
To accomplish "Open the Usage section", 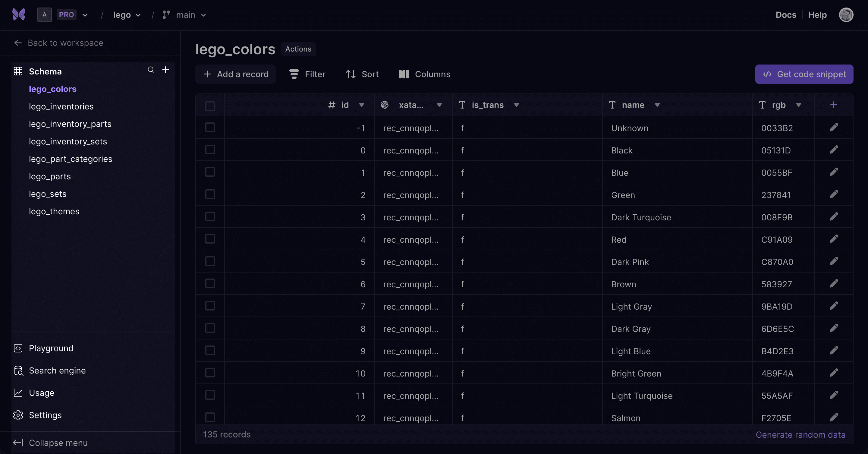I will click(x=34, y=393).
